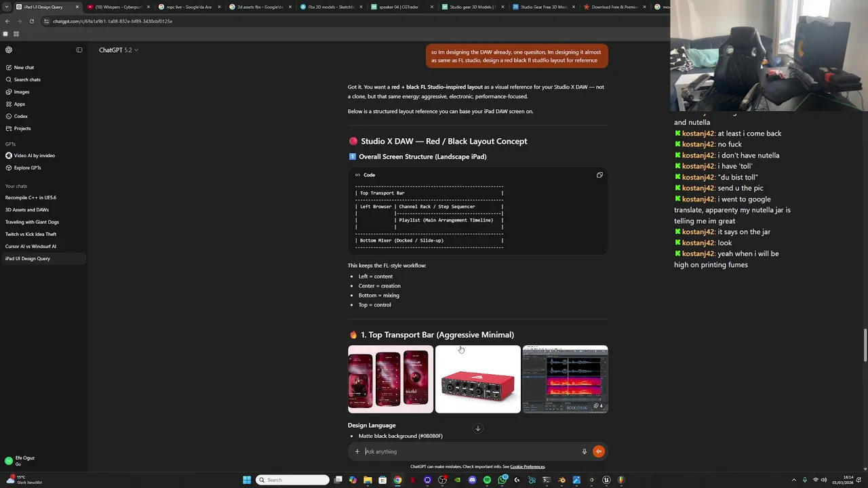Viewport: 868px width, 488px height.
Task: Open the audio spectrogram thumbnail
Action: [565, 379]
